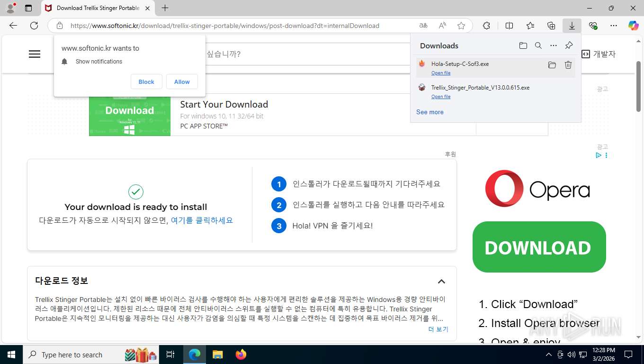644x364 pixels.
Task: Open the Softonic hamburger menu
Action: coord(35,54)
